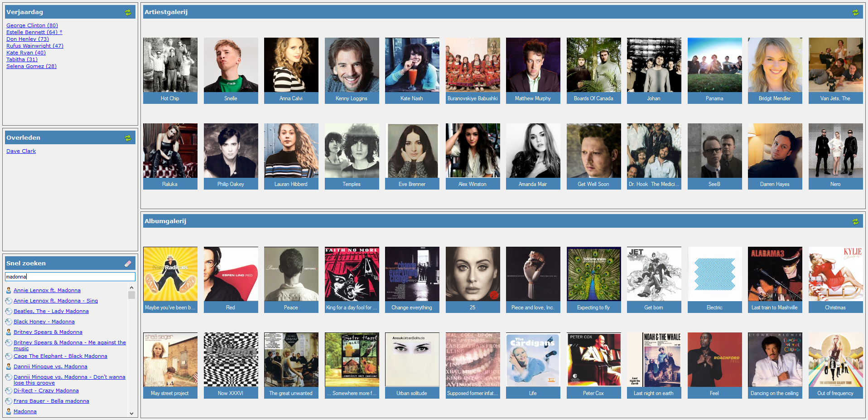Screen dimensions: 868x420
Task: Click the artist icon next to Madonna result
Action: point(9,411)
